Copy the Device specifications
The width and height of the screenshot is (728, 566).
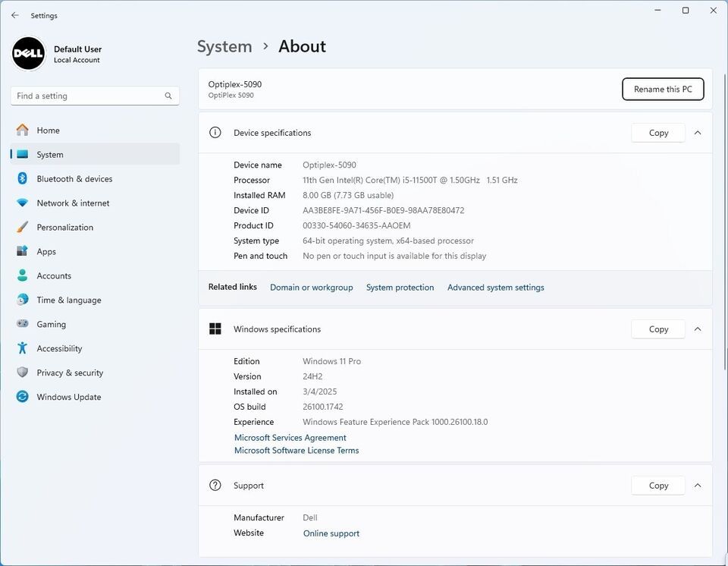(658, 133)
